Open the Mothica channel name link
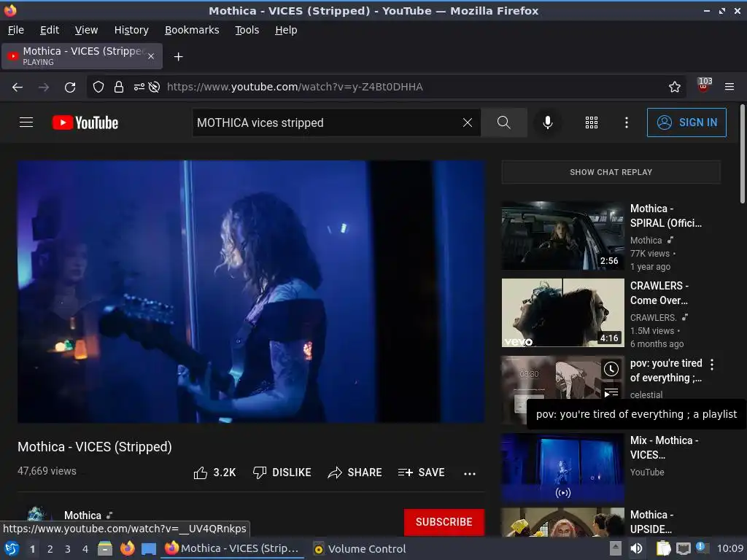The image size is (747, 560). tap(83, 516)
